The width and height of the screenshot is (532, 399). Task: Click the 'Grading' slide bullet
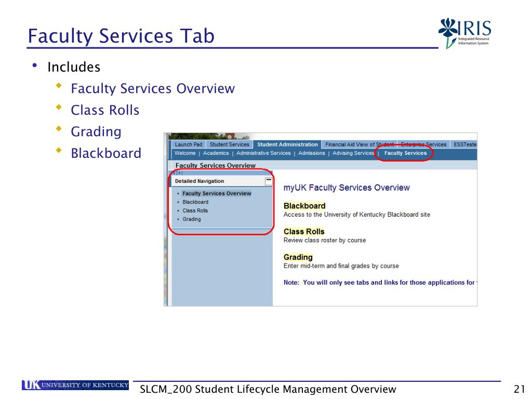pos(96,131)
